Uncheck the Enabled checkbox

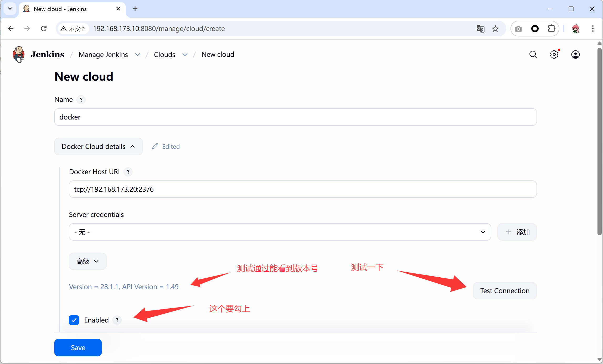click(74, 320)
